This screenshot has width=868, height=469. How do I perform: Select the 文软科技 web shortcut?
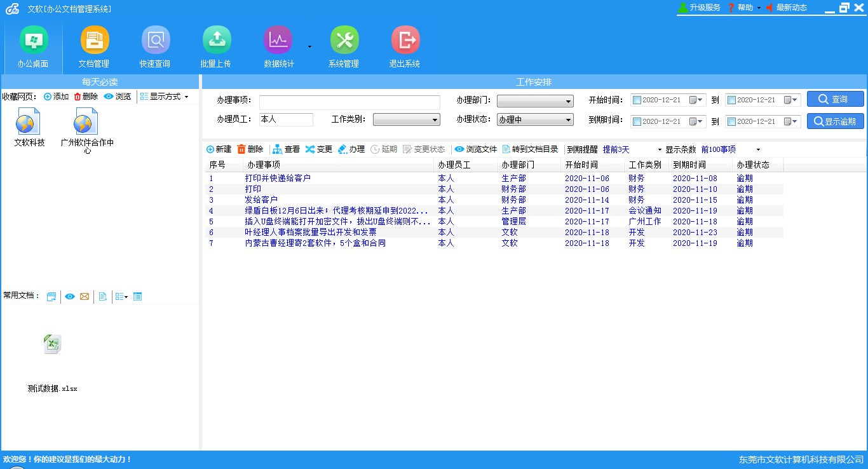[x=29, y=126]
